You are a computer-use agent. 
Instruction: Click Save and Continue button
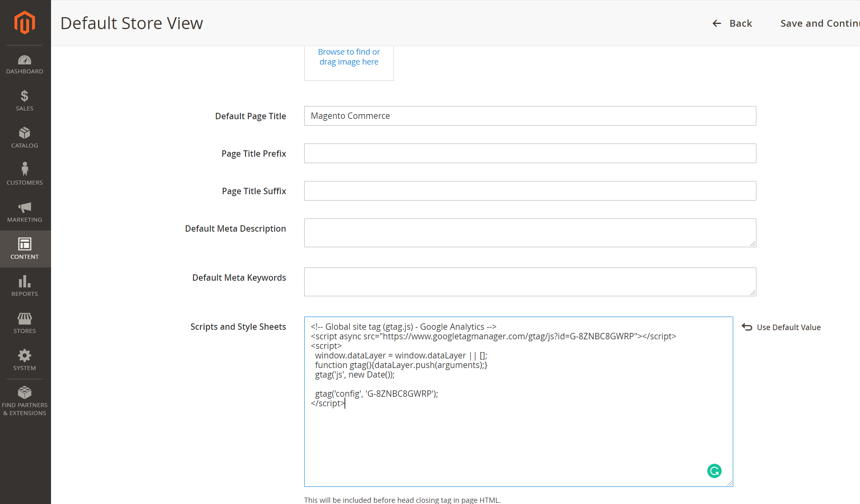pyautogui.click(x=820, y=24)
